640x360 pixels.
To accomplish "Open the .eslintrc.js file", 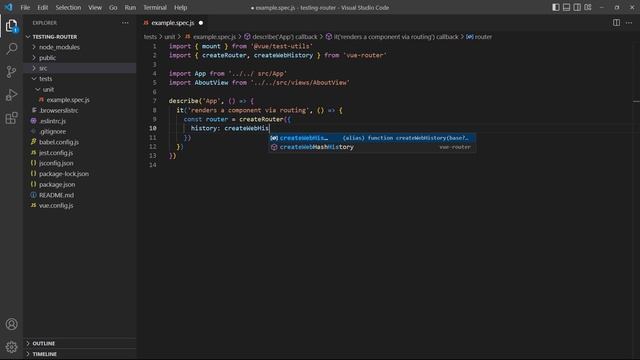I will tap(80, 121).
